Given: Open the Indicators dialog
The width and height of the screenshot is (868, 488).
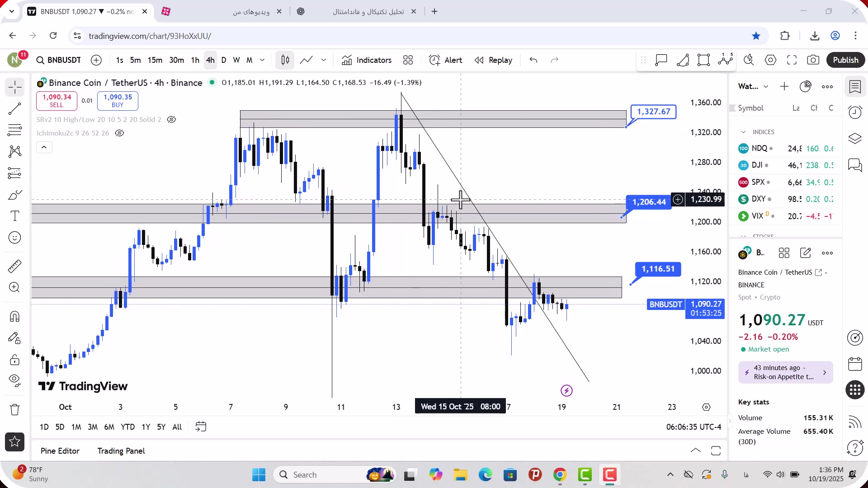Looking at the screenshot, I should [x=367, y=60].
